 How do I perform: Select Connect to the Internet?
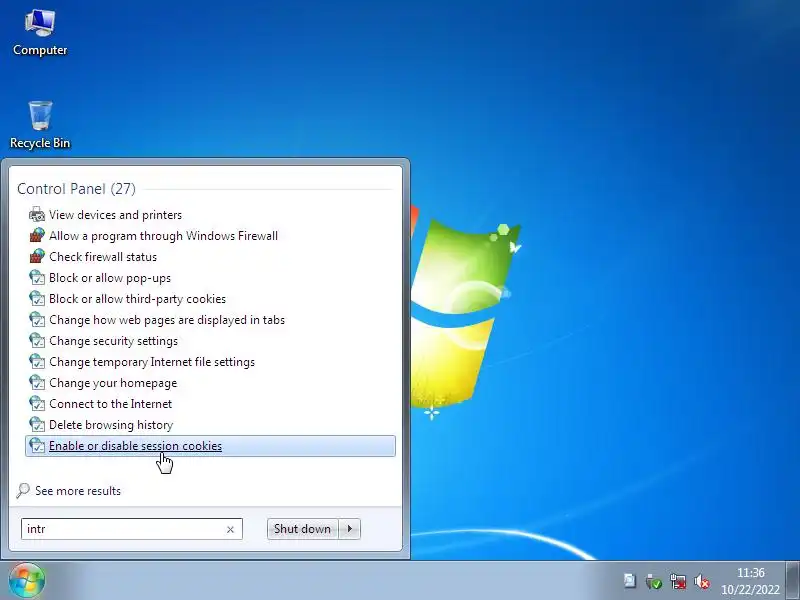[110, 404]
